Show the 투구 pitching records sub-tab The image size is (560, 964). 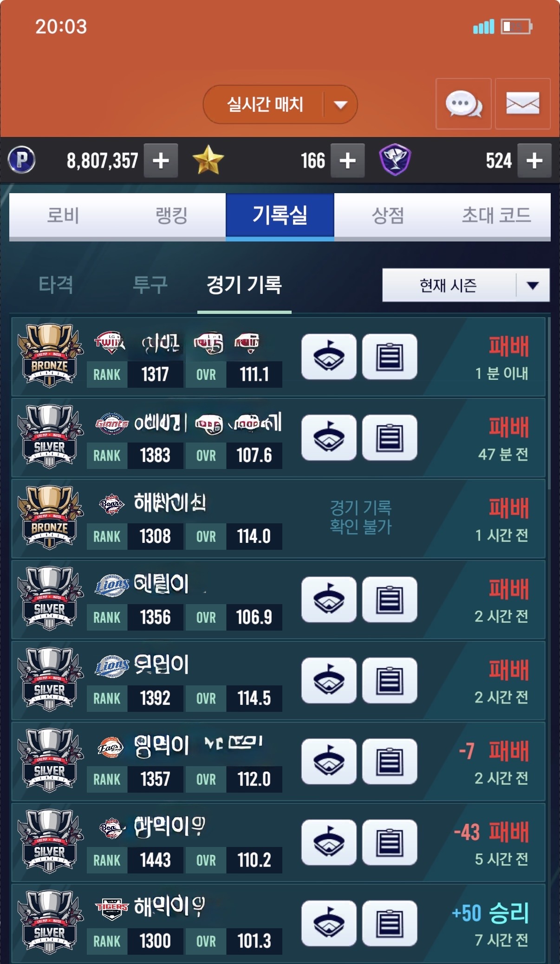click(x=150, y=285)
